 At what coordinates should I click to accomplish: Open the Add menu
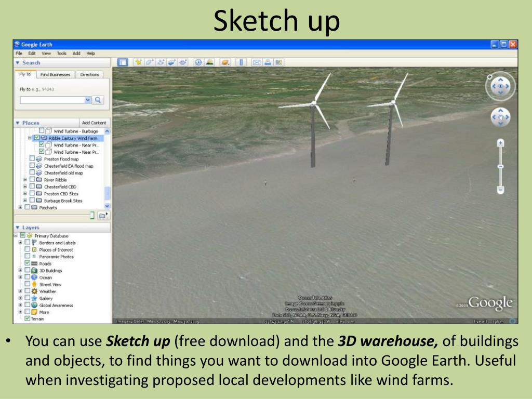[76, 54]
